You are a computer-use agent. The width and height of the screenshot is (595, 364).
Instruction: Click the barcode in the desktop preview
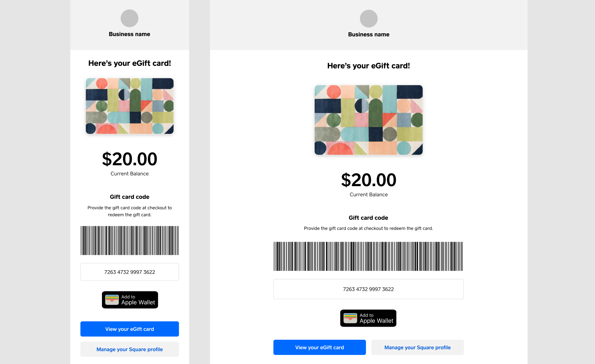pos(368,256)
